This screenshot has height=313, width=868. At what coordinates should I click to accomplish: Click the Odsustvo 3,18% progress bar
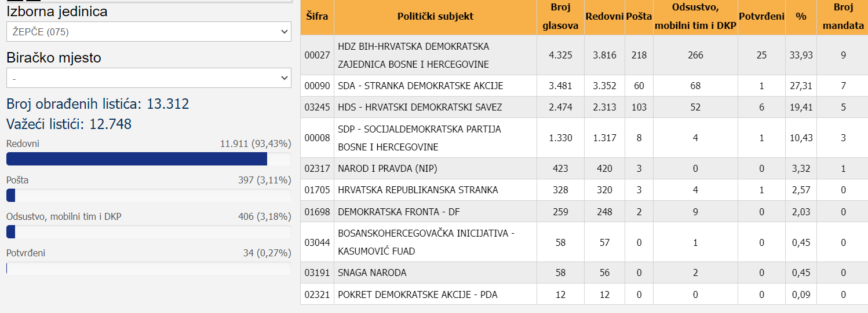148,232
